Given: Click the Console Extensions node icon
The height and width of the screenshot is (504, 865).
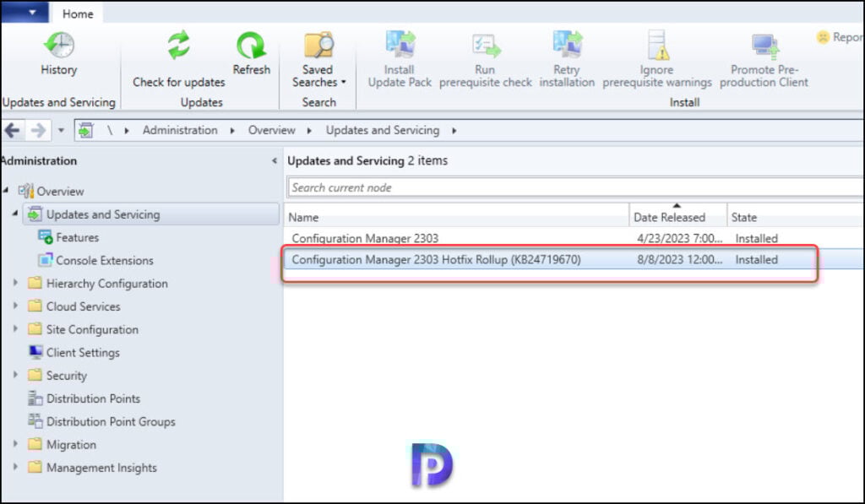Looking at the screenshot, I should click(x=46, y=260).
